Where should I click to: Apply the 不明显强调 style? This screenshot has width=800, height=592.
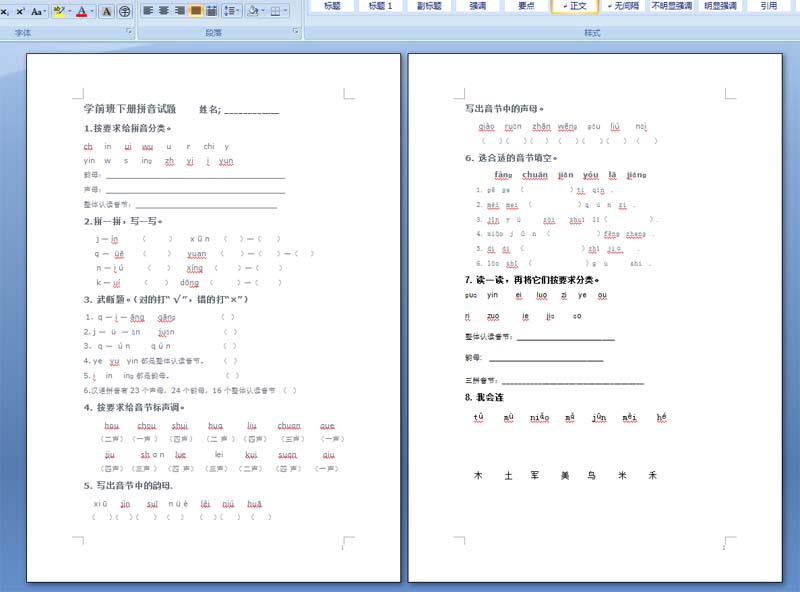tap(671, 6)
